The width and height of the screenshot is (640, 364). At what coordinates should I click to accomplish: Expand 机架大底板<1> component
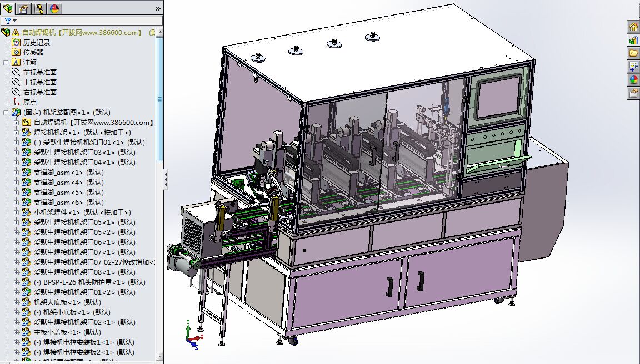point(16,302)
